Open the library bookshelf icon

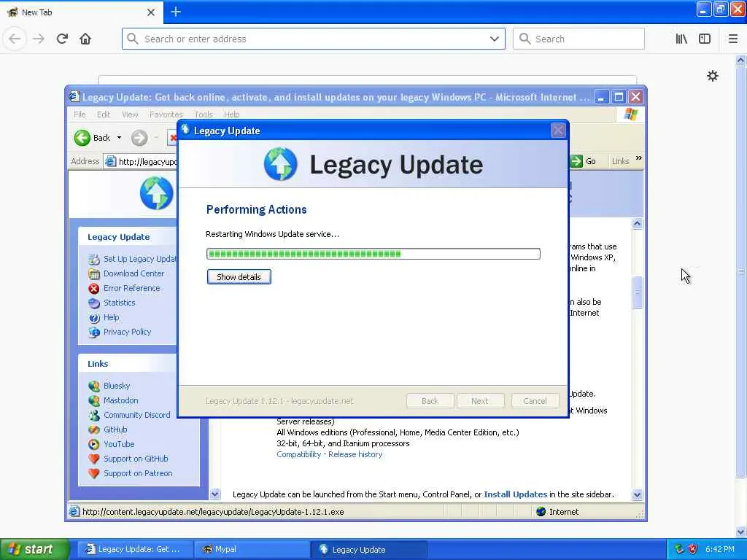[681, 39]
